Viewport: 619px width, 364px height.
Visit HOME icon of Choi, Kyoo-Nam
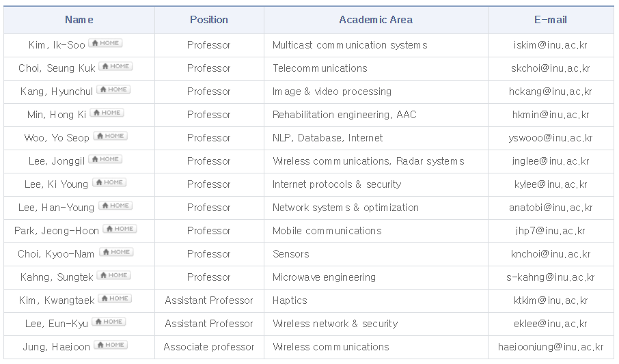click(116, 252)
